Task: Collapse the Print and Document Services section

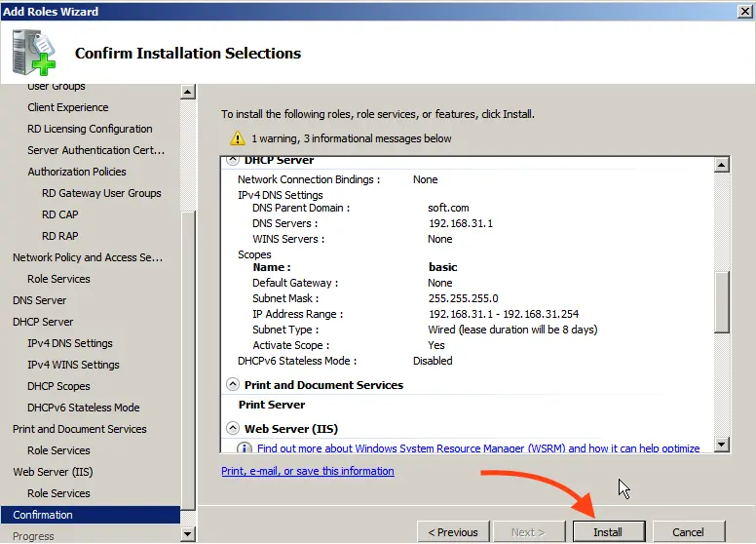Action: pos(232,385)
